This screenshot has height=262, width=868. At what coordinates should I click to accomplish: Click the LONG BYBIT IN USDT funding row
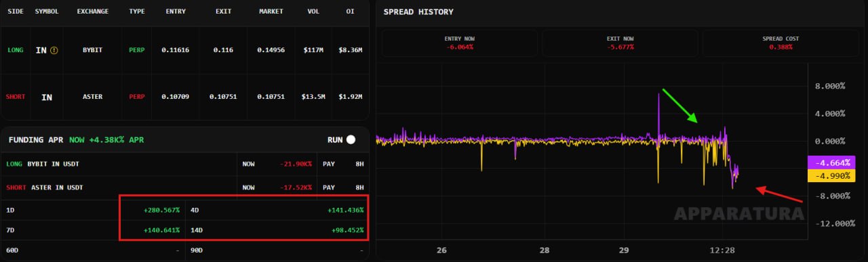tap(184, 164)
